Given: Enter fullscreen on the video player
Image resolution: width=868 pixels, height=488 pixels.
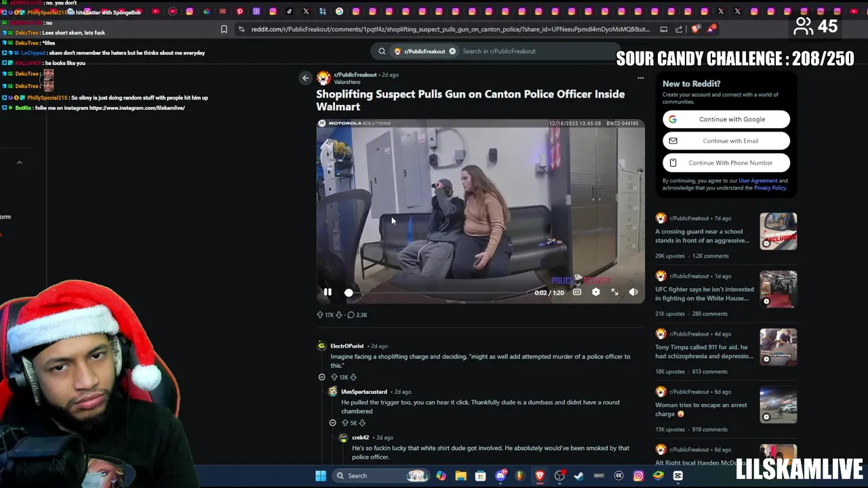Looking at the screenshot, I should point(614,292).
